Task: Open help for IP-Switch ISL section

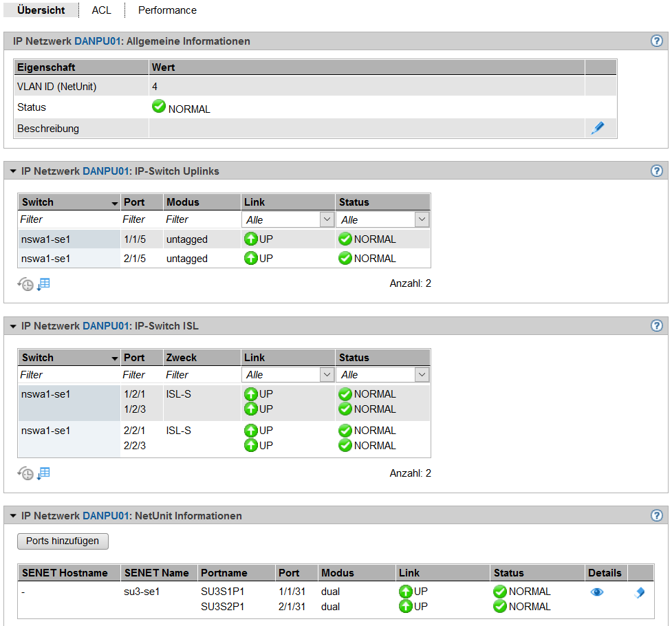Action: pyautogui.click(x=656, y=325)
